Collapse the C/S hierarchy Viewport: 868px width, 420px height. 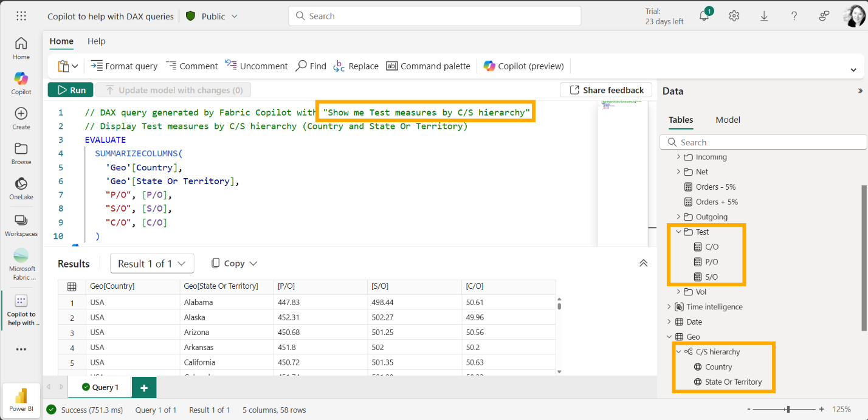[x=678, y=351]
